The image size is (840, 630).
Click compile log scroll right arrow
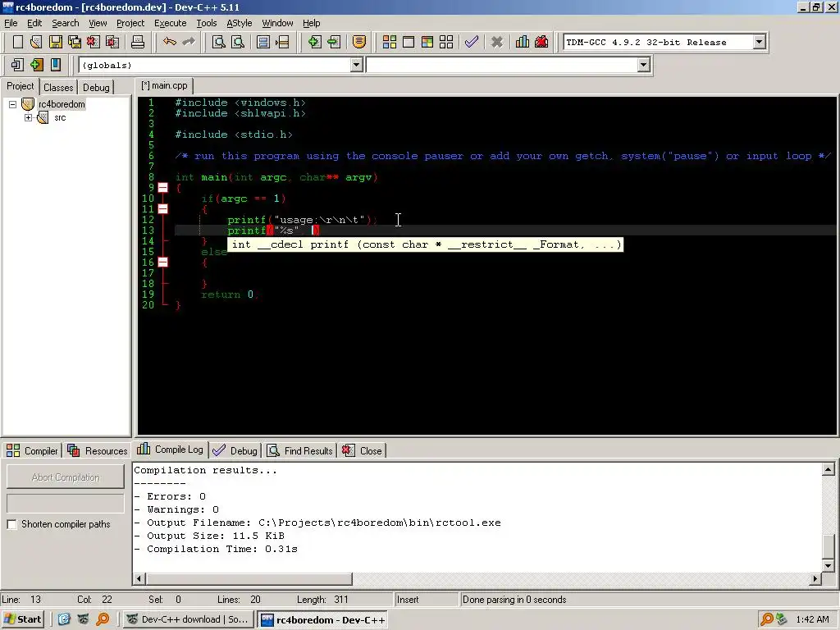(815, 578)
